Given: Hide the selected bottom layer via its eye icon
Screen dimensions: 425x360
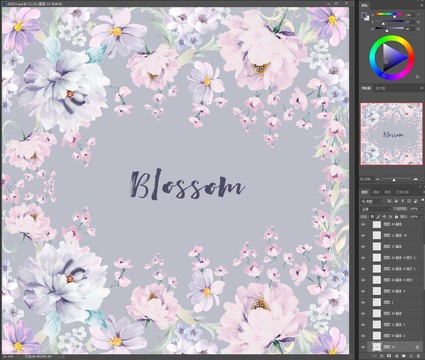Looking at the screenshot, I should [x=363, y=347].
